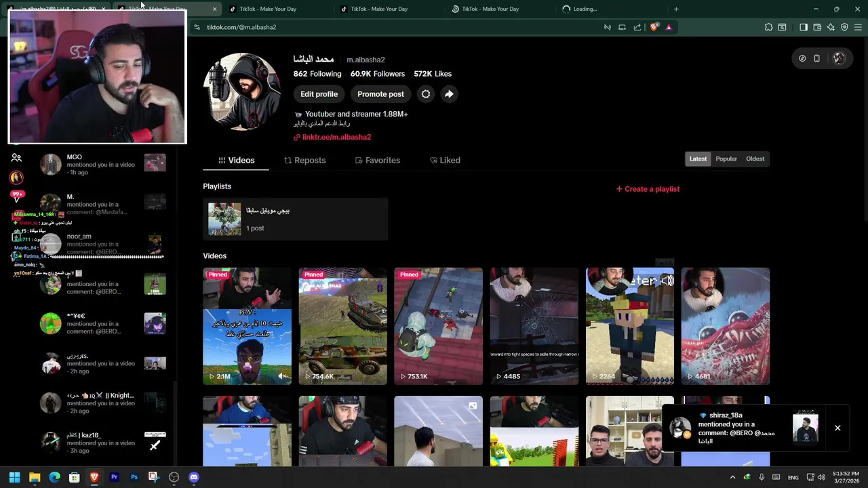The width and height of the screenshot is (868, 488).
Task: Dismiss the shiraz_18a notification popup
Action: click(837, 428)
